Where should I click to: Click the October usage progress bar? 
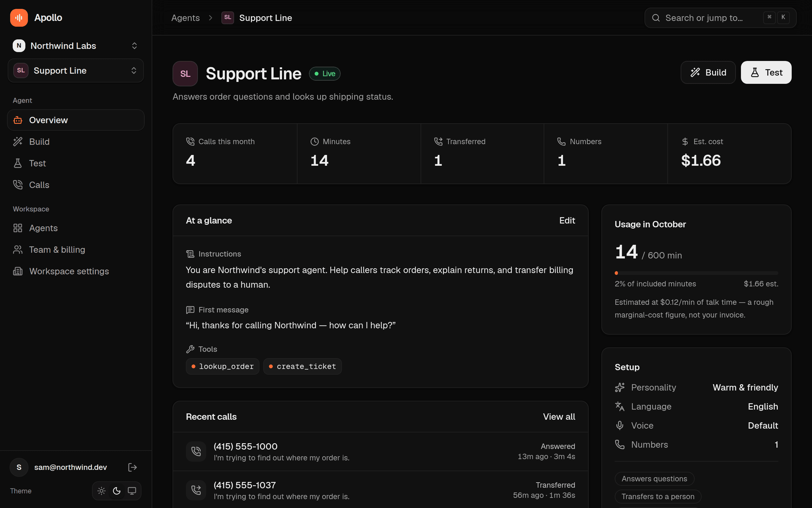[696, 273]
